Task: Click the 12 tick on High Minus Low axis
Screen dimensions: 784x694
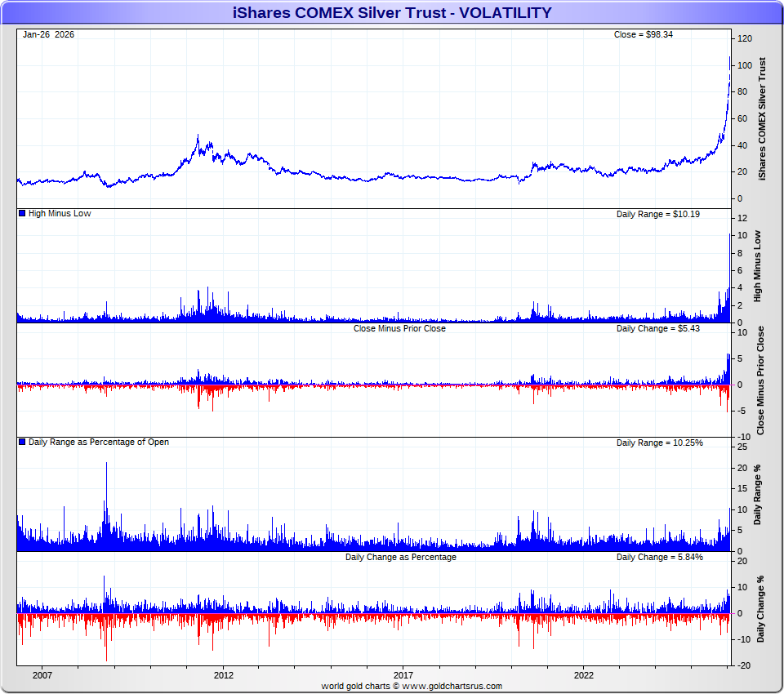Action: pos(742,218)
